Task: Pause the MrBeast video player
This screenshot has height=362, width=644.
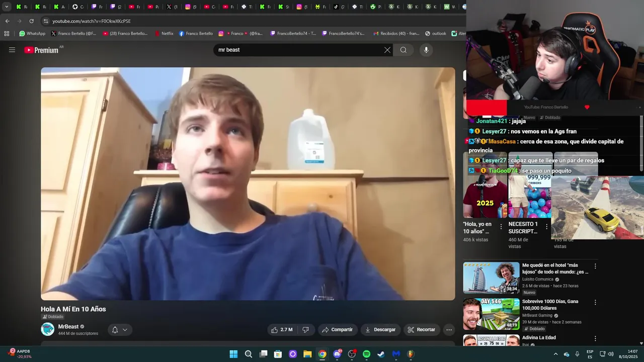Action: 248,184
